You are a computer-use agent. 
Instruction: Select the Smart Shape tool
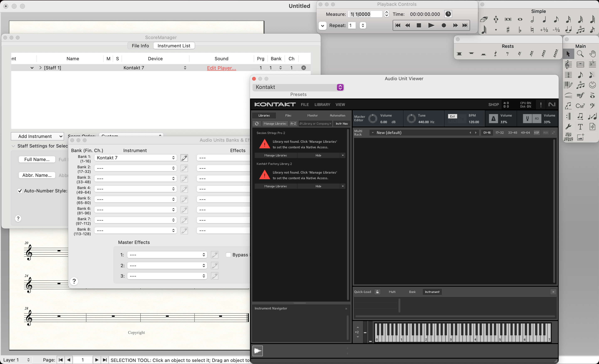[568, 95]
